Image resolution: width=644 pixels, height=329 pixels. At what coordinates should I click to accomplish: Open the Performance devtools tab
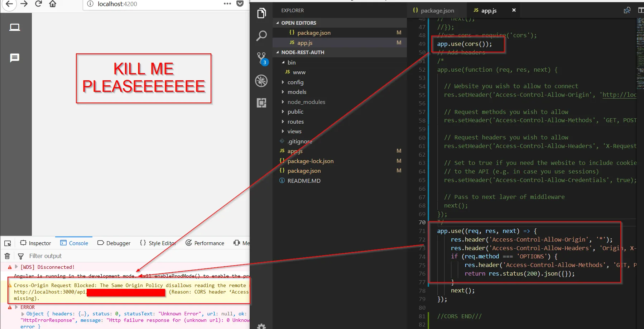(x=205, y=243)
